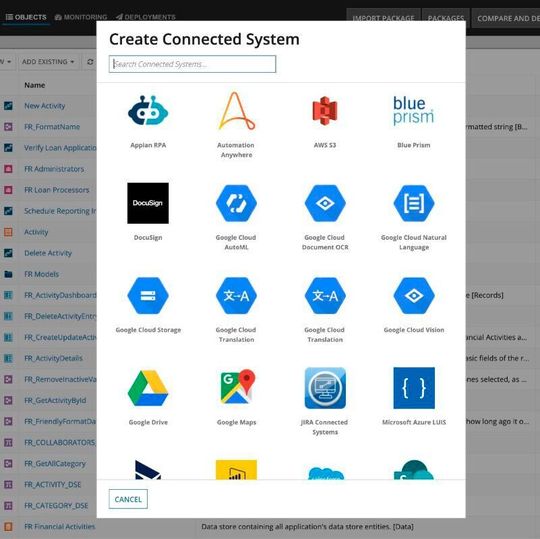Cancel the Create Connected System dialog
This screenshot has height=539, width=540.
(x=128, y=499)
